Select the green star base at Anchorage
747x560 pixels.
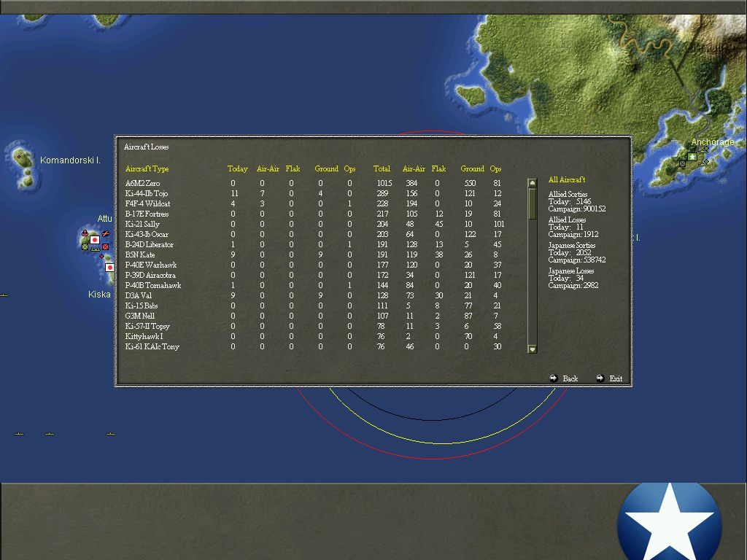(692, 157)
